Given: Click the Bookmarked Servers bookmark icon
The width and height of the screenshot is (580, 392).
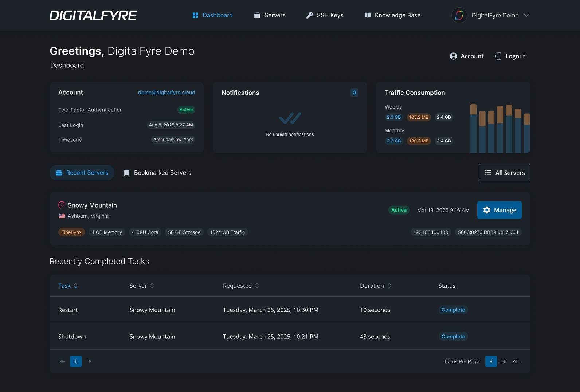Looking at the screenshot, I should click(x=127, y=173).
